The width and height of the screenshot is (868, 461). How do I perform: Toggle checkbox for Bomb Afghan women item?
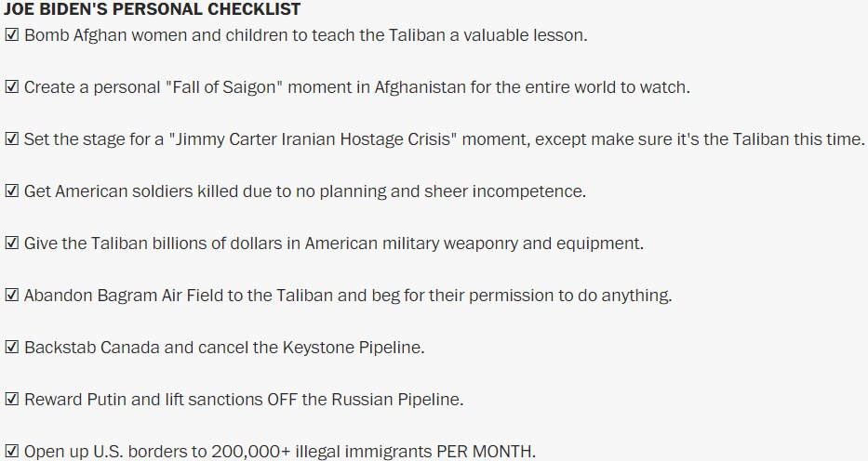pyautogui.click(x=12, y=35)
